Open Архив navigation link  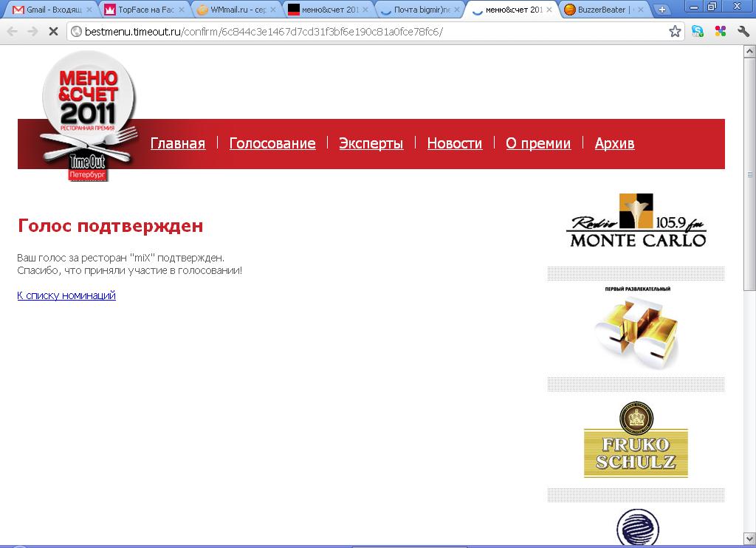click(x=614, y=143)
